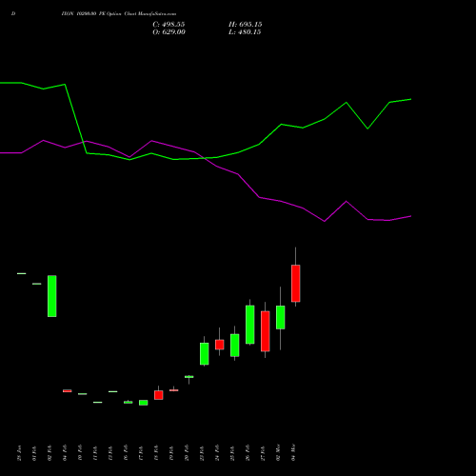Click the long red candlestick for 27 Feb
Viewport: 476px width, 476px height.
coord(266,331)
